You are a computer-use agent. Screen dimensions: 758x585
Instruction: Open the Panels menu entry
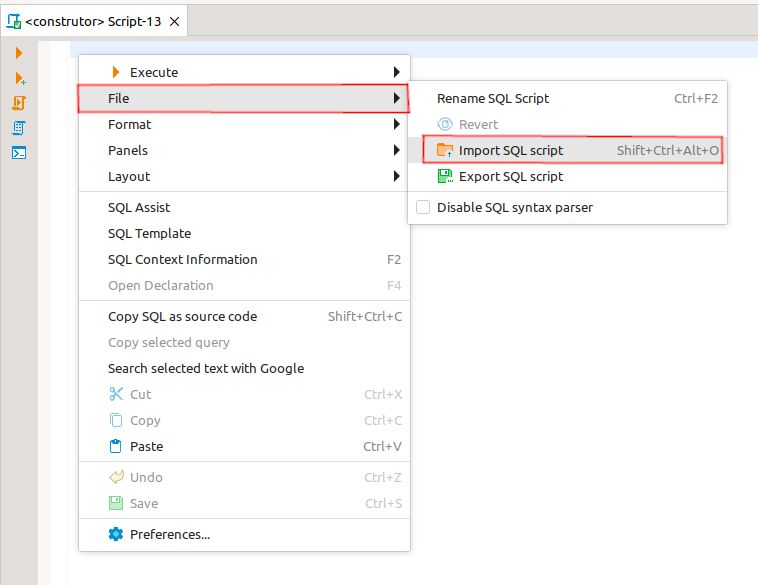pyautogui.click(x=128, y=150)
